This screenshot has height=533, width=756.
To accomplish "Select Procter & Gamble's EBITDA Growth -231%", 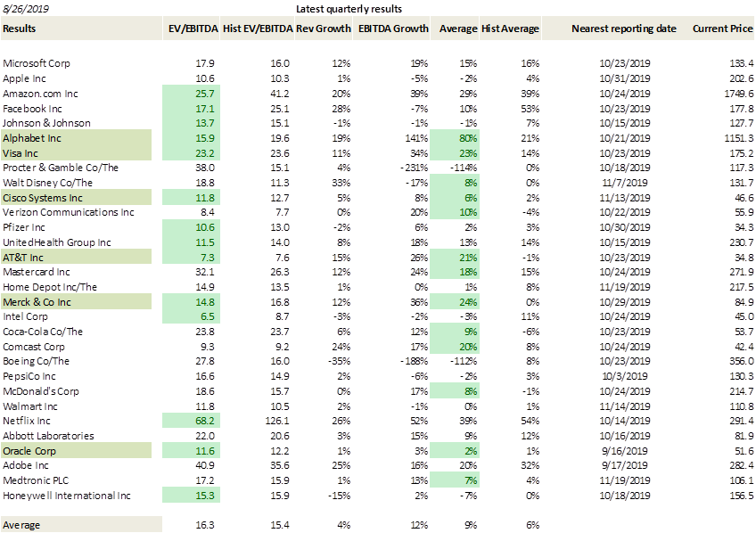I will coord(415,168).
